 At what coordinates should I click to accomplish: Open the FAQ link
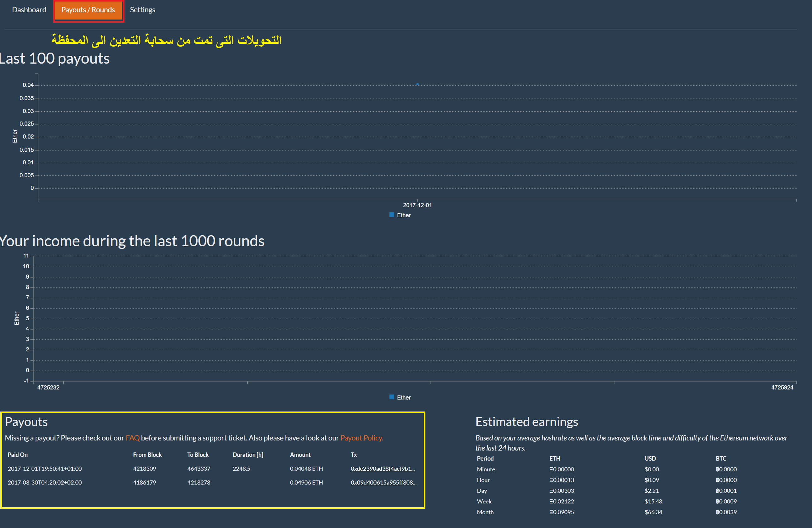[x=133, y=438]
